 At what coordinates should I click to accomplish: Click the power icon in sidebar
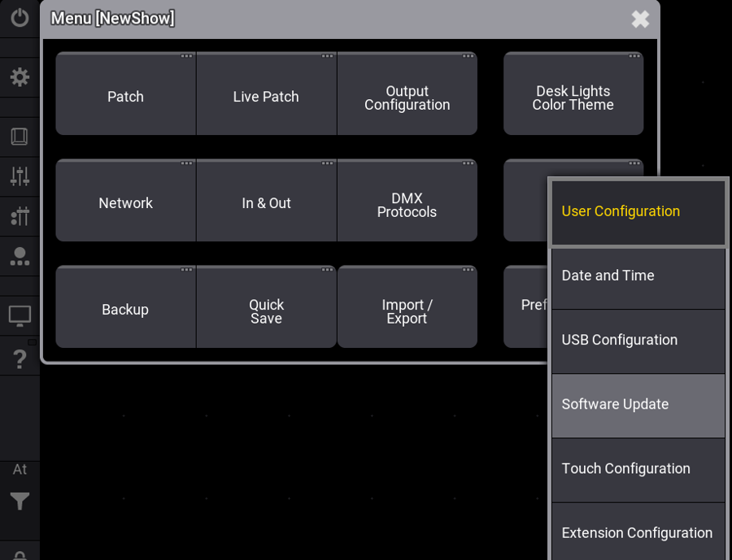click(x=20, y=18)
